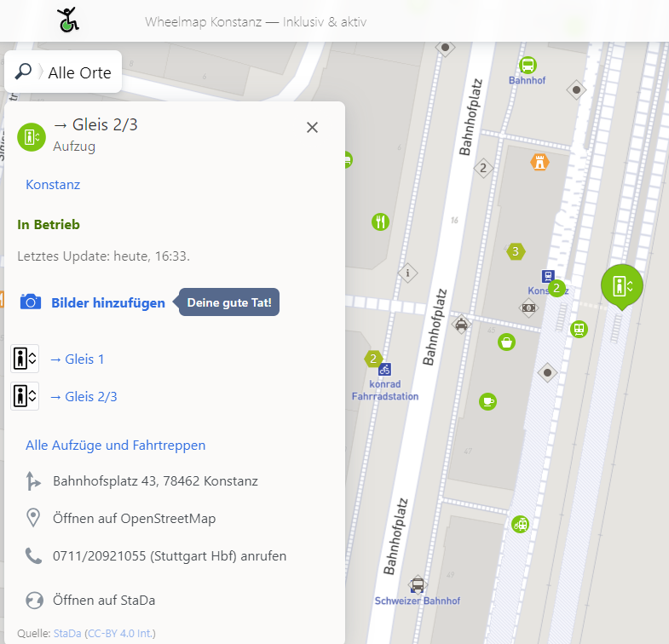This screenshot has width=669, height=644.
Task: Click Bilder hinzufügen to add photos
Action: coord(107,302)
